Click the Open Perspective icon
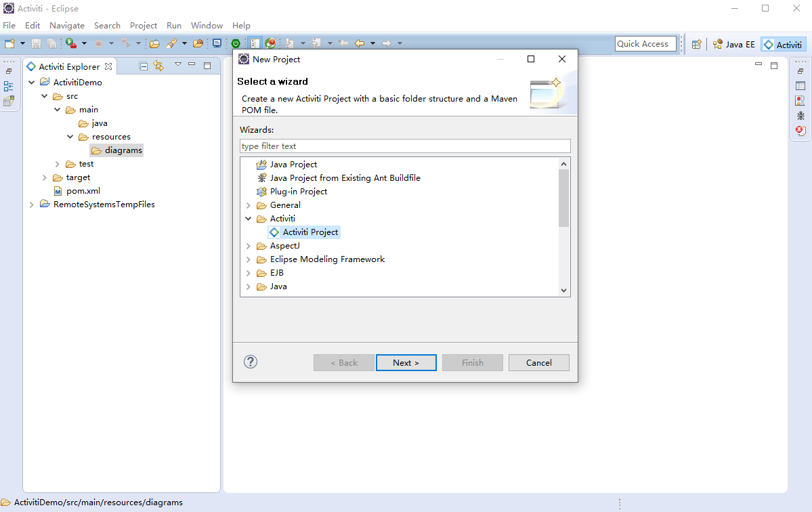This screenshot has width=812, height=512. pyautogui.click(x=696, y=45)
